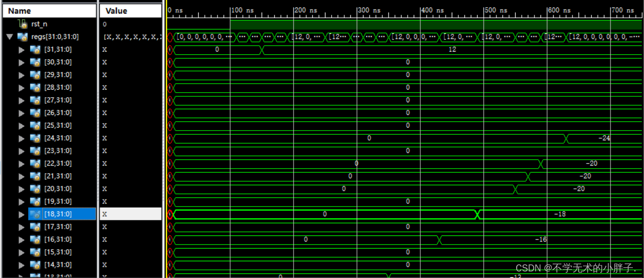Click the bus icon of [21,31:0]
The image size is (644, 278).
tap(34, 176)
